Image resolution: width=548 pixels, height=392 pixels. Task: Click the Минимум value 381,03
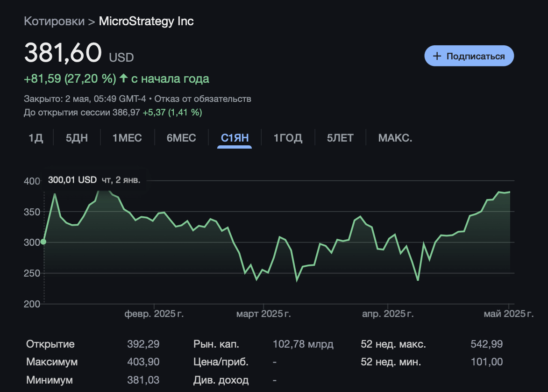point(143,380)
